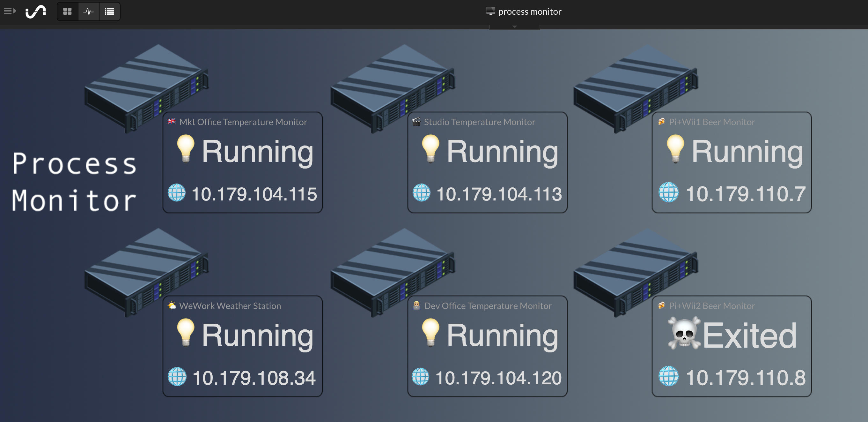This screenshot has width=868, height=422.
Task: Click the Initial State logo icon
Action: point(36,11)
